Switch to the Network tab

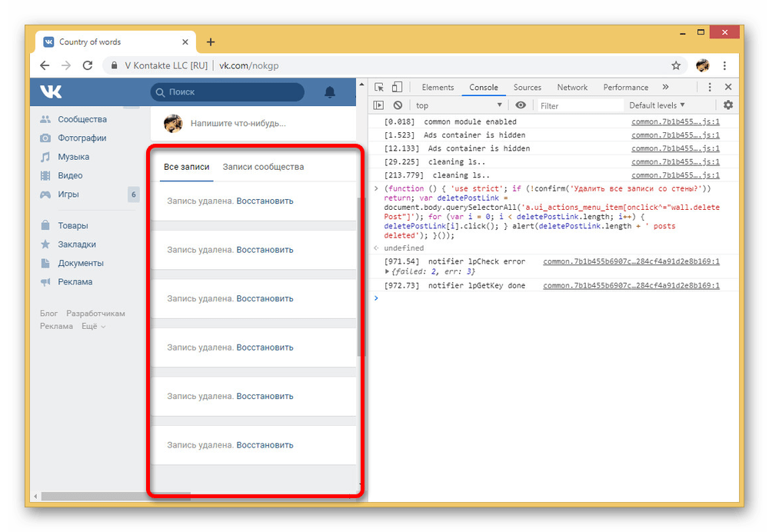[x=572, y=88]
